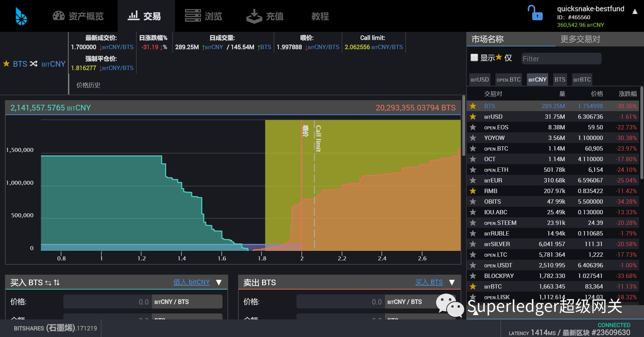This screenshot has height=337, width=644.
Task: Star the OPEN.ETH market row
Action: pyautogui.click(x=473, y=169)
